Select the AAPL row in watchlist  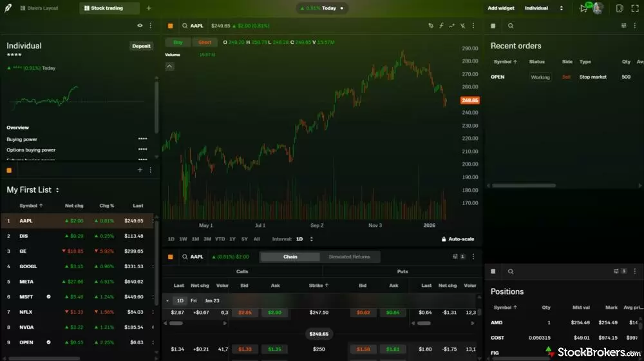77,221
